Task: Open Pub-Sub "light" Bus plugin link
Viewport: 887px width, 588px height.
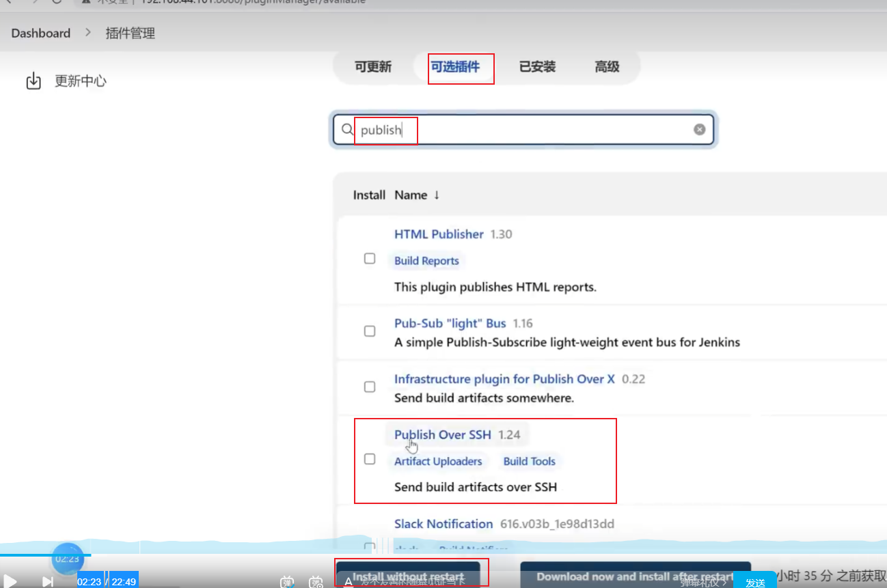Action: coord(450,324)
